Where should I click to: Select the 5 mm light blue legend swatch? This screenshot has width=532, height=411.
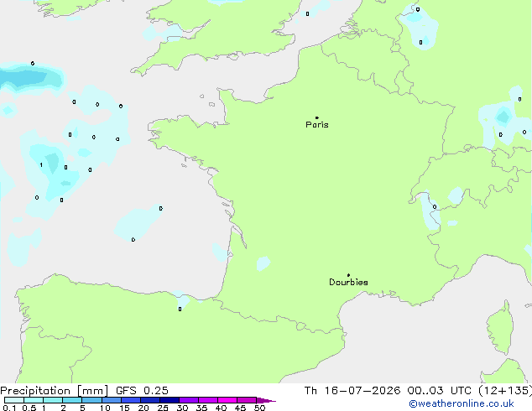coord(91,400)
